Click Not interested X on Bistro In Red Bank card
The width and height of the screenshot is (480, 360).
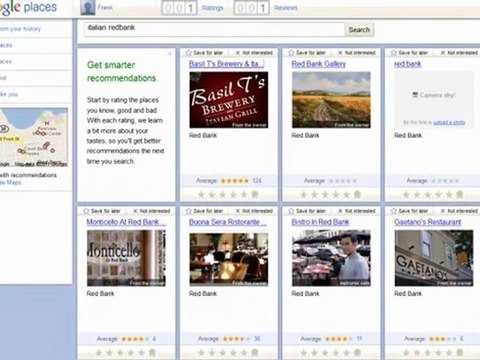(x=340, y=211)
